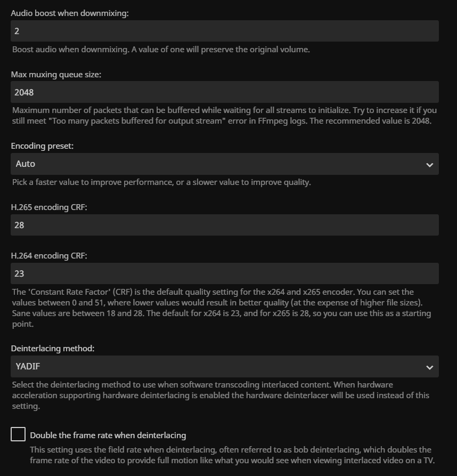
Task: Select the H.265 encoding CRF input box
Action: [224, 225]
